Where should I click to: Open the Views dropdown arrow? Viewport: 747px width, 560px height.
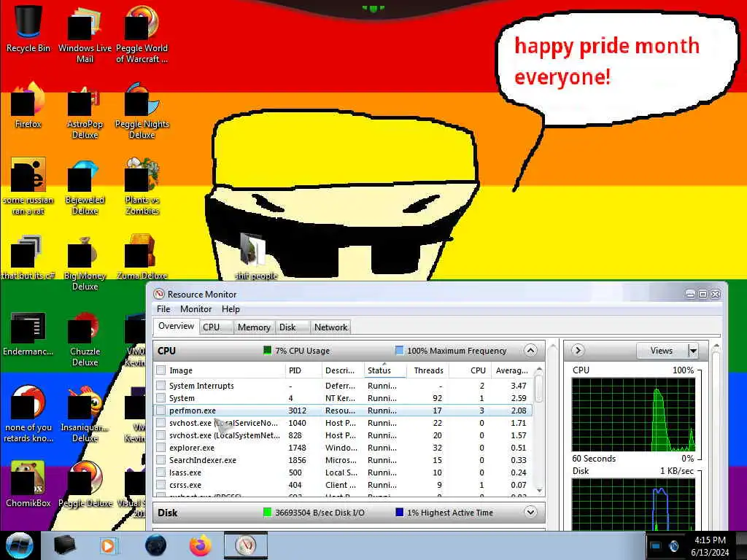[x=693, y=351]
